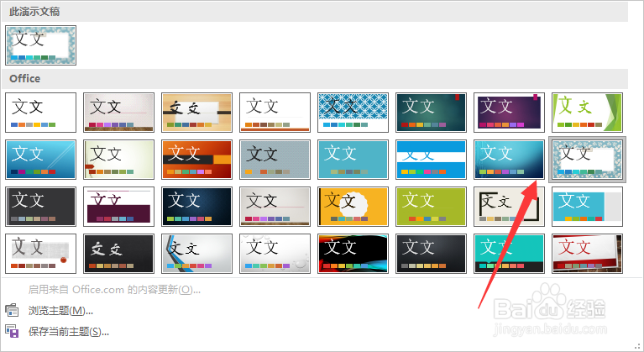This screenshot has height=352, width=644.
Task: Choose white theme with maroon block
Action: [118, 206]
